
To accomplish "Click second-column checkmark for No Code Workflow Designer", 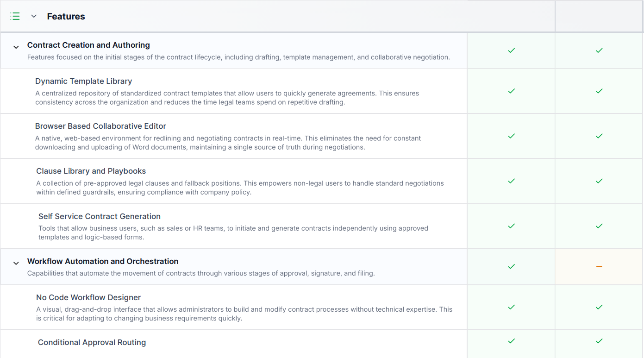I will pyautogui.click(x=599, y=307).
